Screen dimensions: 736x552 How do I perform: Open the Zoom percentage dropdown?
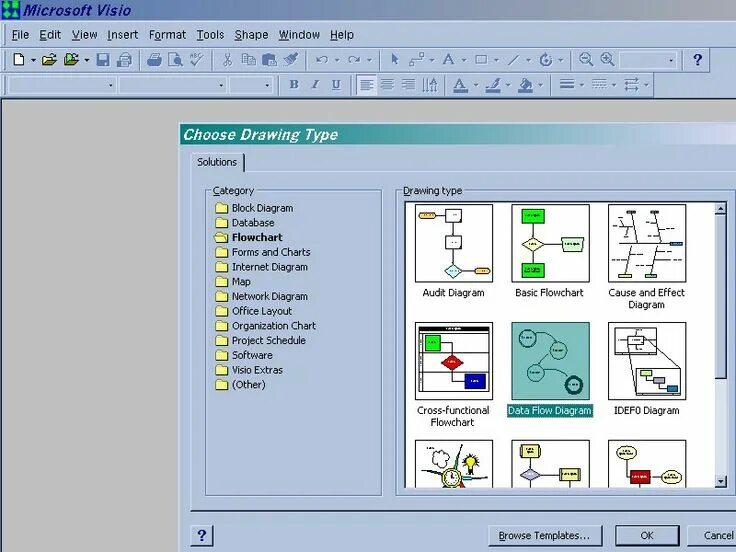tap(671, 60)
